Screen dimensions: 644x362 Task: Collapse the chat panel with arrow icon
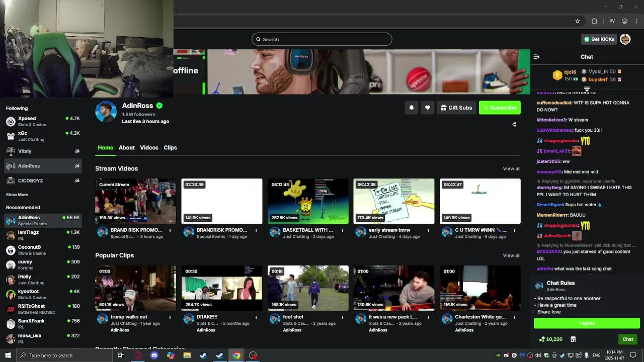[536, 57]
